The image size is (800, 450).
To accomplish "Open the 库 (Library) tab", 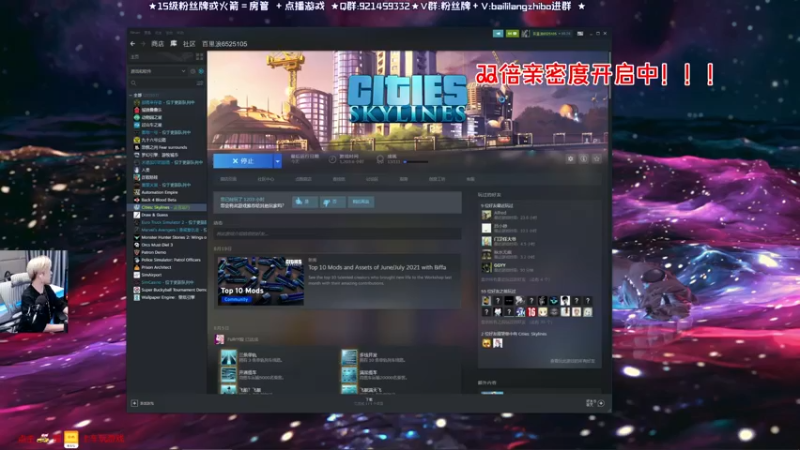I will 173,44.
